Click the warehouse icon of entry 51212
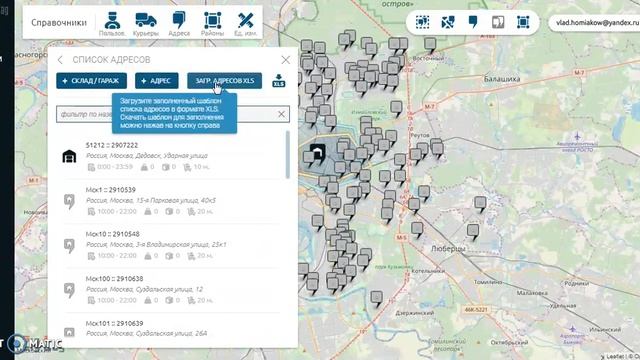This screenshot has height=360, width=640. click(x=69, y=156)
